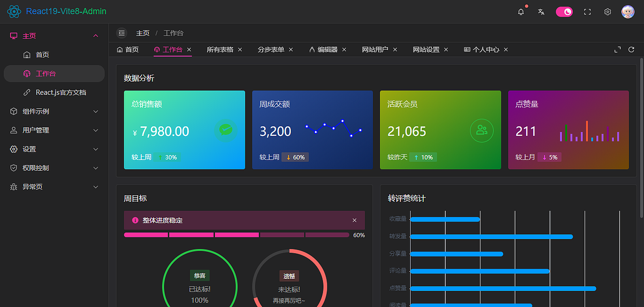Expand the 组件示例 menu chevron
644x307 pixels.
click(x=96, y=111)
